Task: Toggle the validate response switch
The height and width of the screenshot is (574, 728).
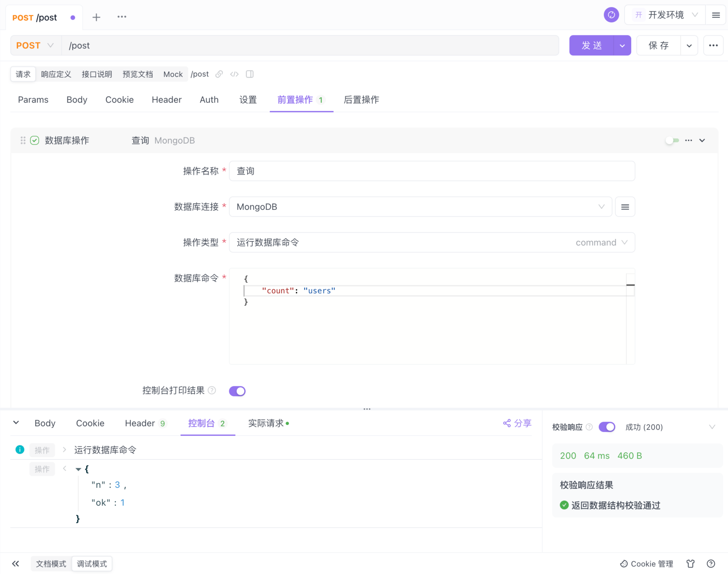Action: point(607,427)
